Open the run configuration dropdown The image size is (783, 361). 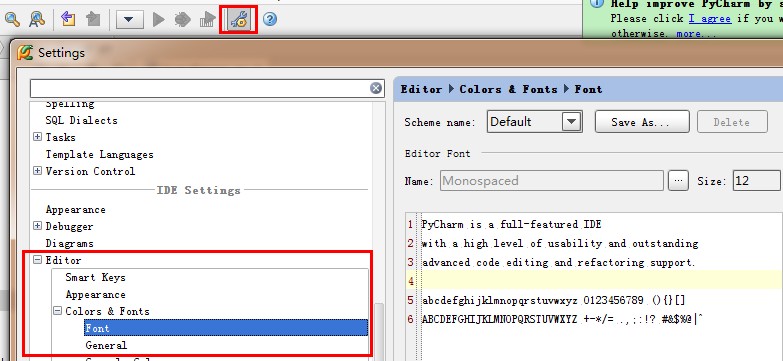(129, 20)
